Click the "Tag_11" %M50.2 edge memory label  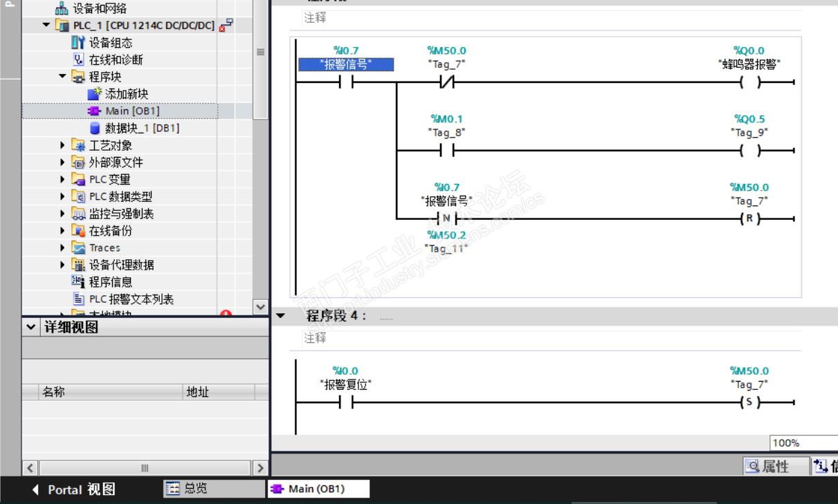click(x=447, y=248)
